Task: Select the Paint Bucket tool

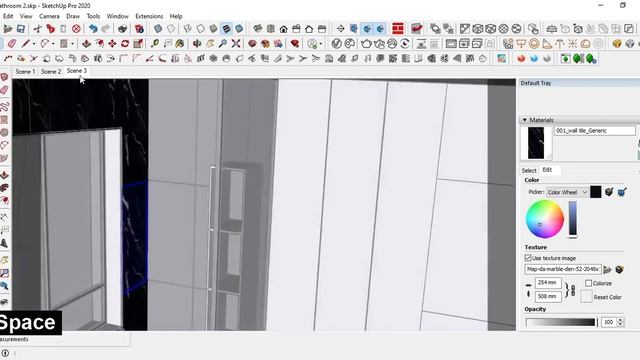Action: coord(180,43)
